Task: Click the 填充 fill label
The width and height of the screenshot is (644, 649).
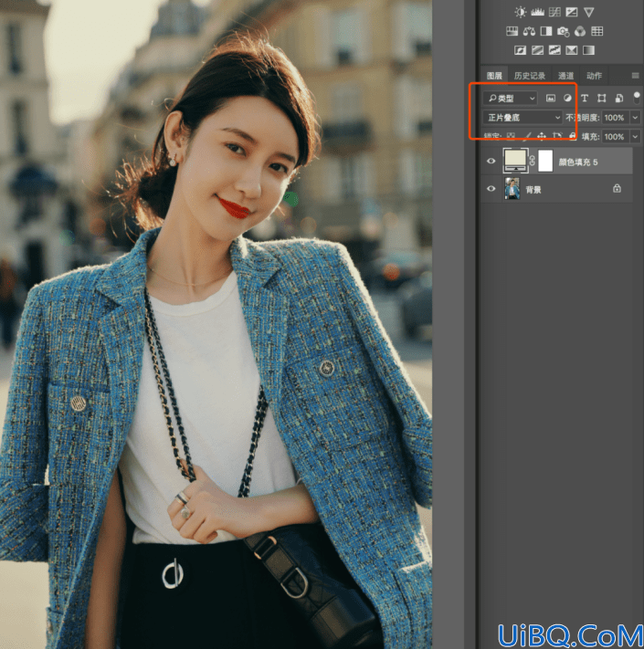Action: pyautogui.click(x=591, y=137)
